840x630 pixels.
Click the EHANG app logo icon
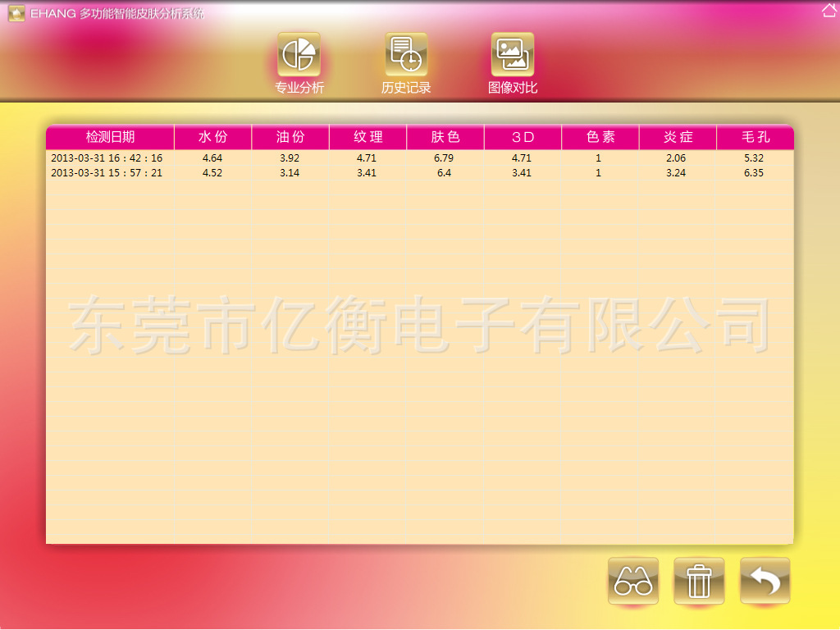coord(16,14)
